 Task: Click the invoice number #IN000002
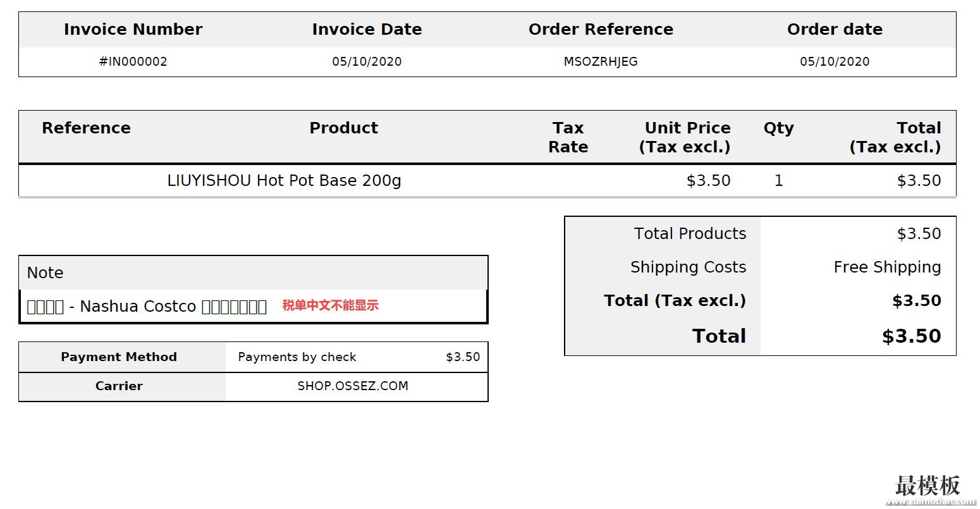coord(133,61)
